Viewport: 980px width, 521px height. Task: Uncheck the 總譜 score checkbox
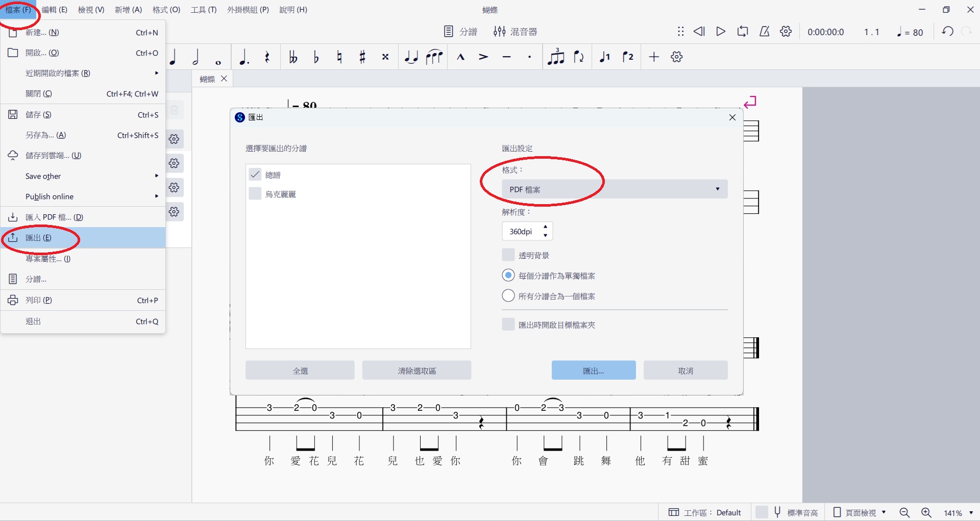(x=255, y=175)
